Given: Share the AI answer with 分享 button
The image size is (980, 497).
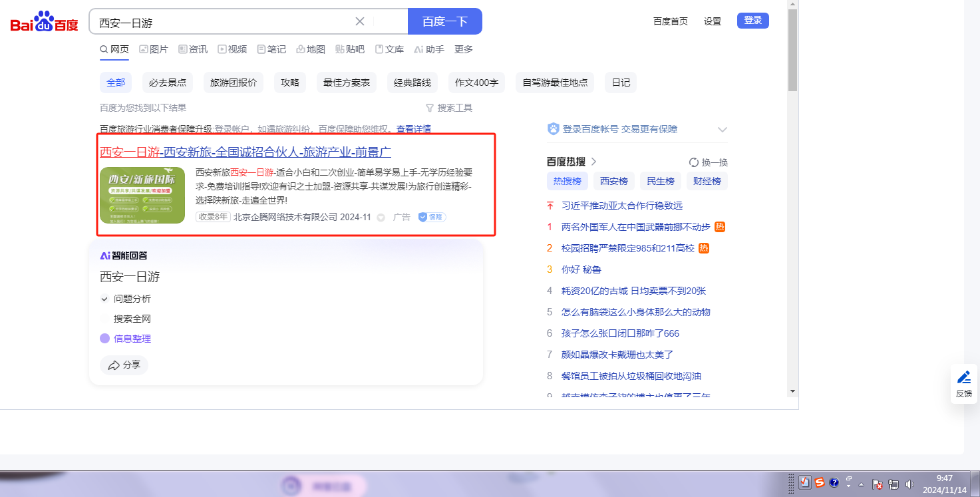Looking at the screenshot, I should tap(124, 365).
